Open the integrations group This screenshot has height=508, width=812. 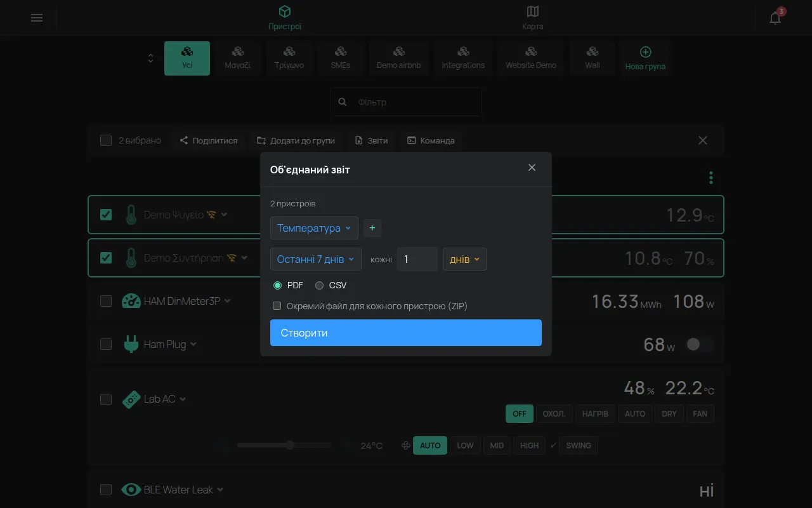(463, 58)
